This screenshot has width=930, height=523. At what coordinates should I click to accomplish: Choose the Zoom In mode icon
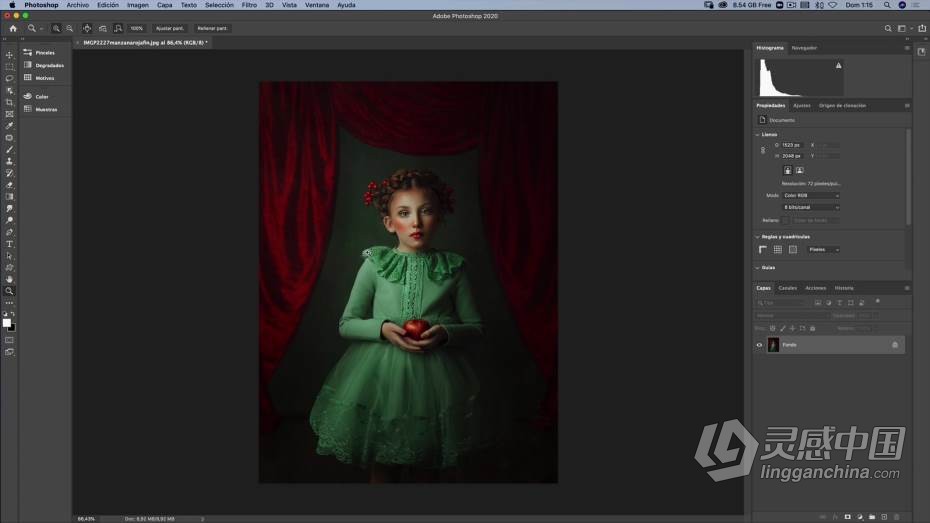(56, 28)
